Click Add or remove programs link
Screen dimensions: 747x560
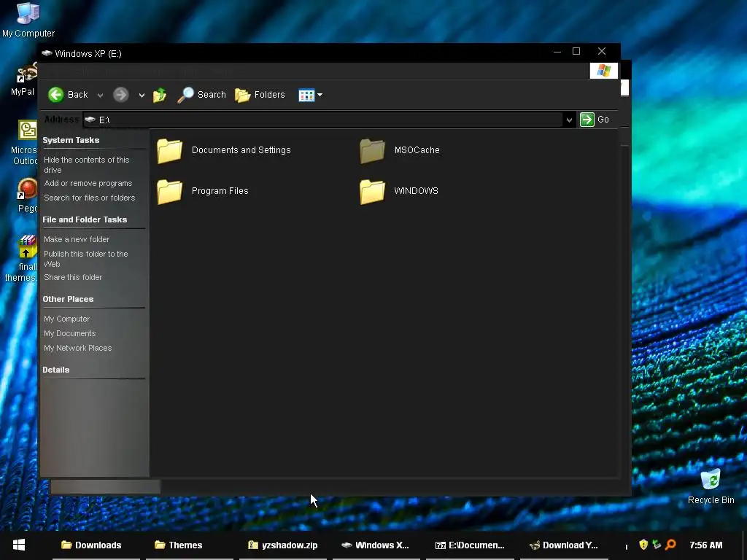click(x=88, y=183)
